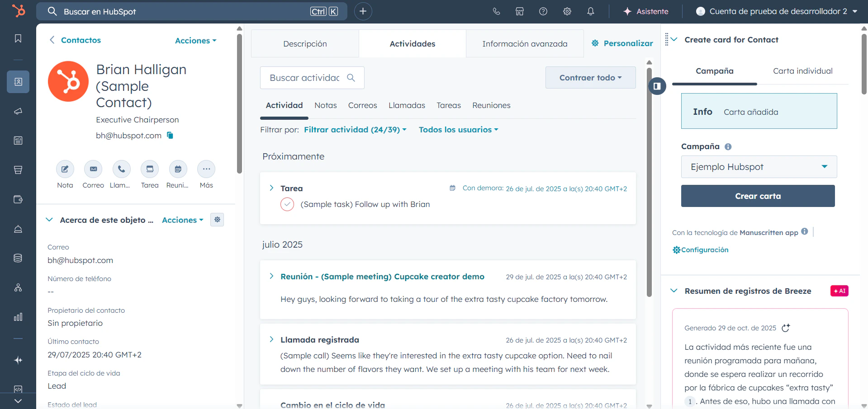Collapse the Acerca de este objeto section
The height and width of the screenshot is (409, 868).
coord(49,220)
